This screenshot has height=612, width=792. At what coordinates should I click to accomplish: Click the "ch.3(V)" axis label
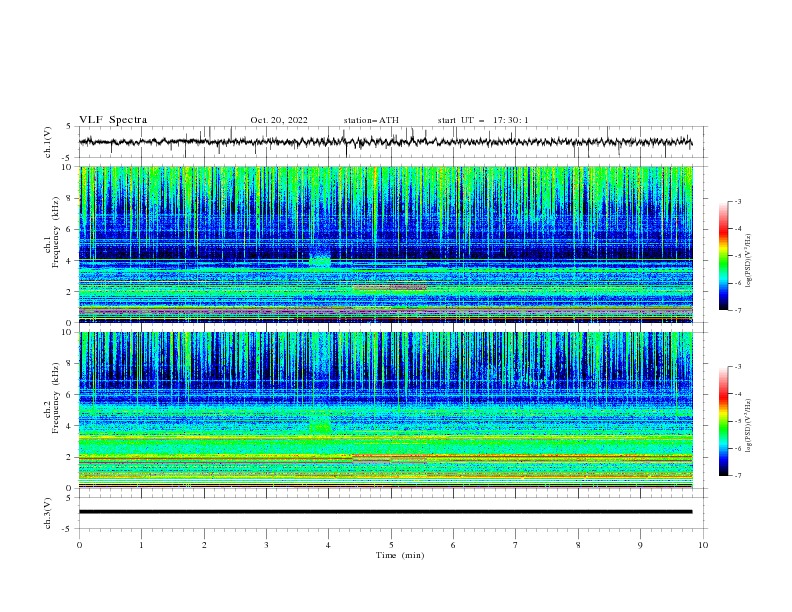click(x=48, y=513)
